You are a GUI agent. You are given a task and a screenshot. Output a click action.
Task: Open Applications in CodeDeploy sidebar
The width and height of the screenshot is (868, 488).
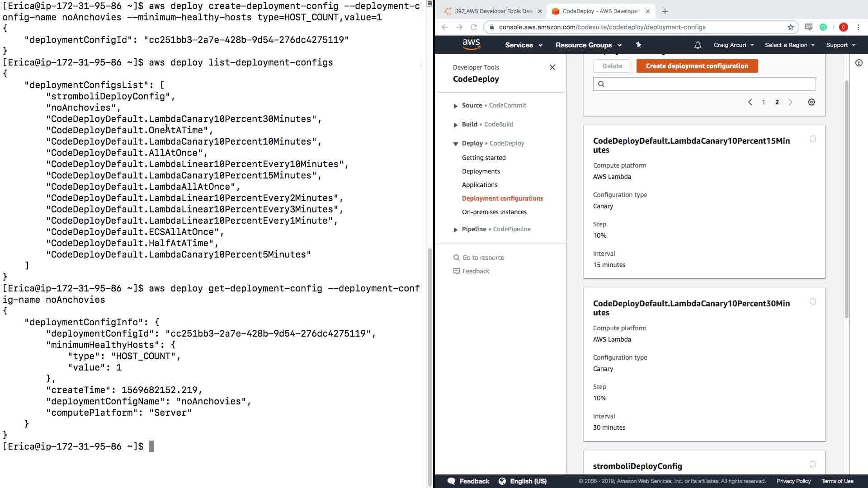[x=479, y=185]
